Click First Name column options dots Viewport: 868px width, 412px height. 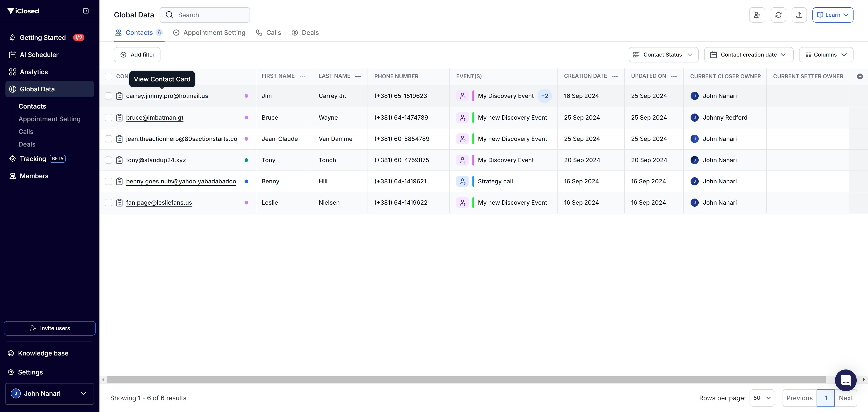pyautogui.click(x=302, y=76)
